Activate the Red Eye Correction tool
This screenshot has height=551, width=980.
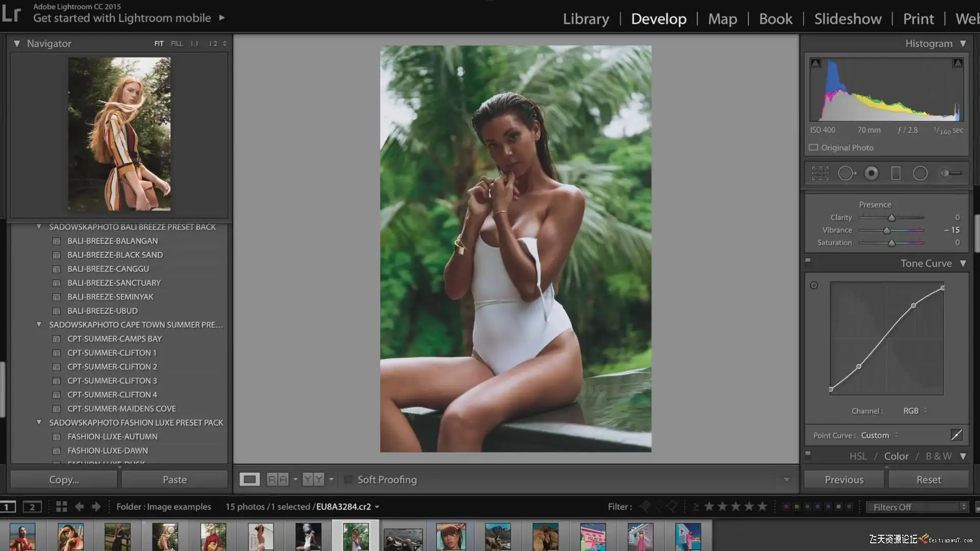871,173
